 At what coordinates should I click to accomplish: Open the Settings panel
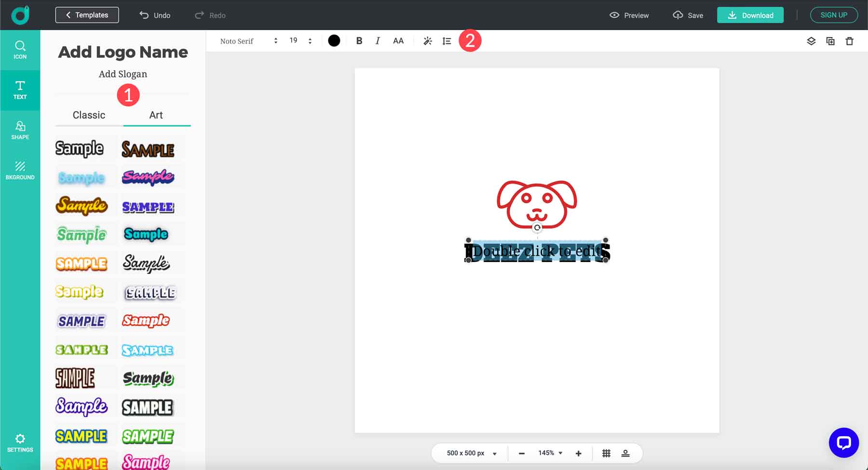[x=20, y=442]
